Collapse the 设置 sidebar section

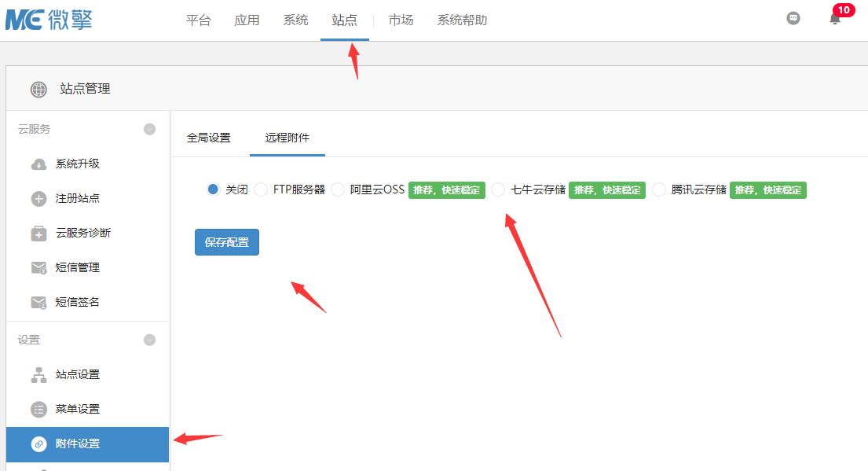(149, 340)
